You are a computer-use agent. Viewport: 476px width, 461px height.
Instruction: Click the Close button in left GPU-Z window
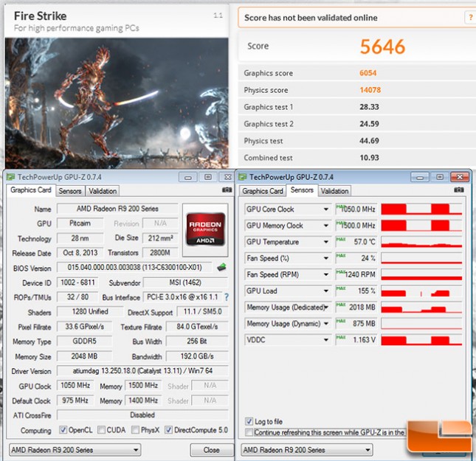(x=212, y=450)
